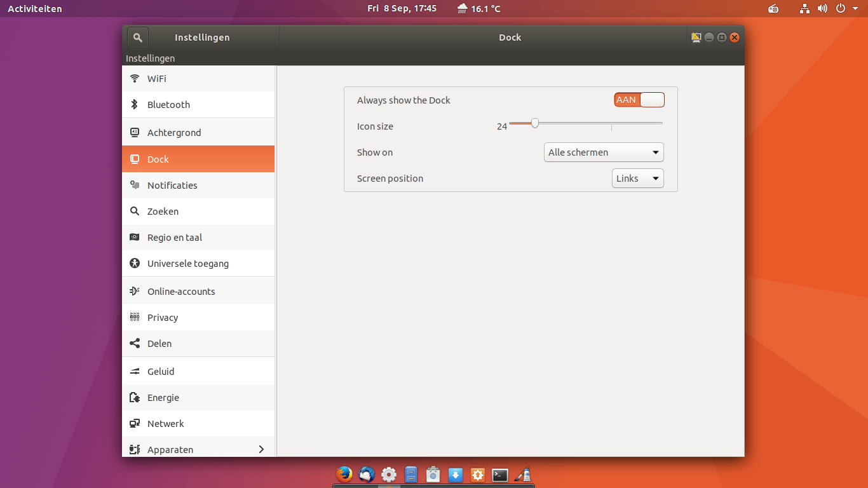Close the Instellingen window
The width and height of the screenshot is (868, 488).
[735, 37]
